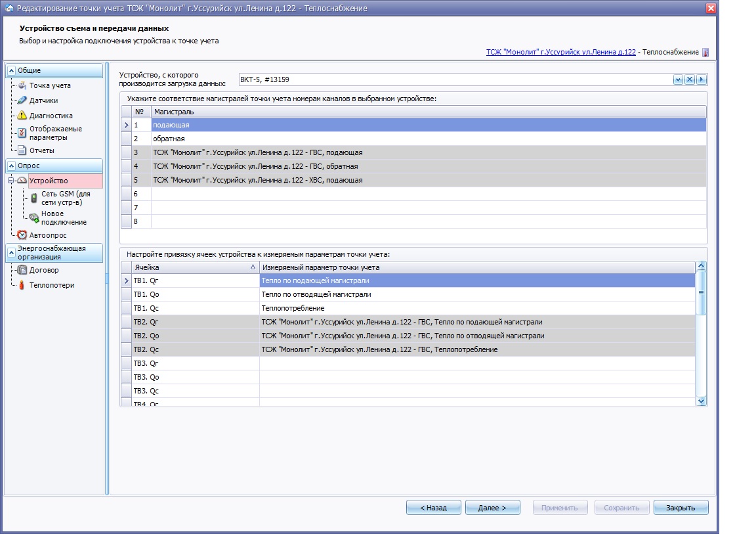Click the Датчики pencil icon

click(22, 100)
